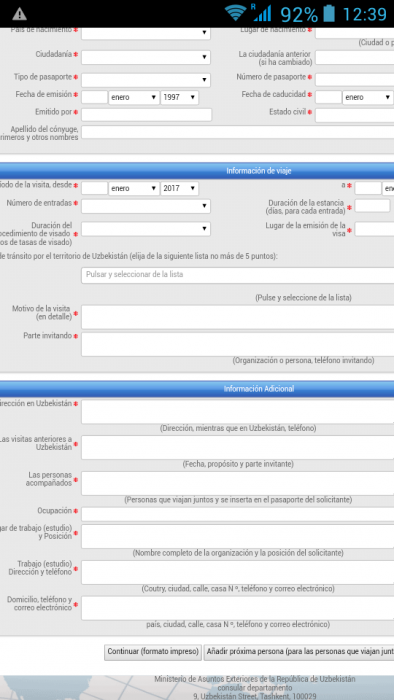Tap the battery status icon
Screen dimensions: 394x700
[x=329, y=13]
